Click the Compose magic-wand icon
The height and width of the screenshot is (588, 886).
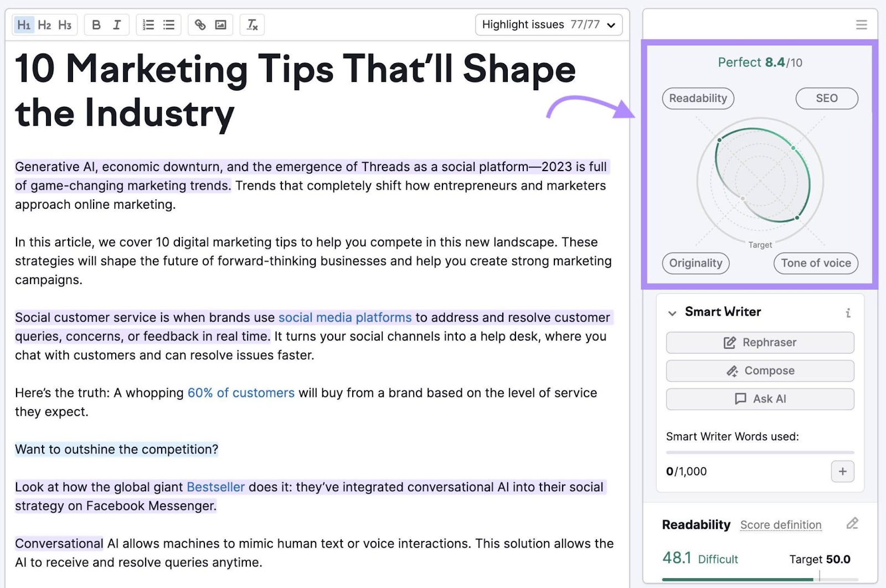click(x=733, y=371)
